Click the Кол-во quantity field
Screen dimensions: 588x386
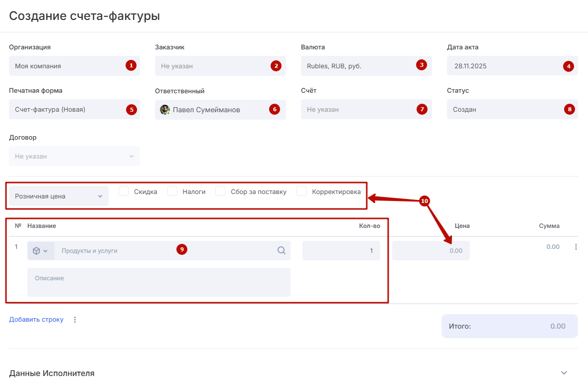pyautogui.click(x=341, y=251)
